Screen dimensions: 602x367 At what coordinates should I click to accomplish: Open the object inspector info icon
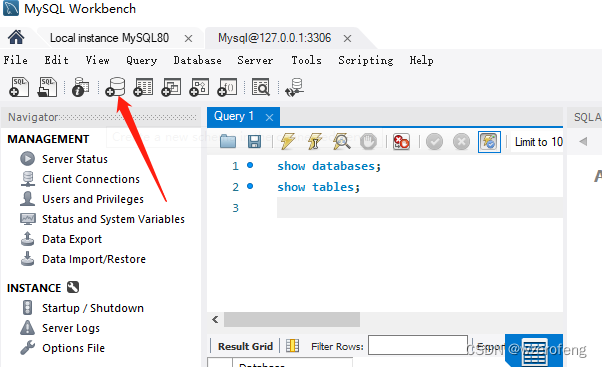pyautogui.click(x=80, y=87)
